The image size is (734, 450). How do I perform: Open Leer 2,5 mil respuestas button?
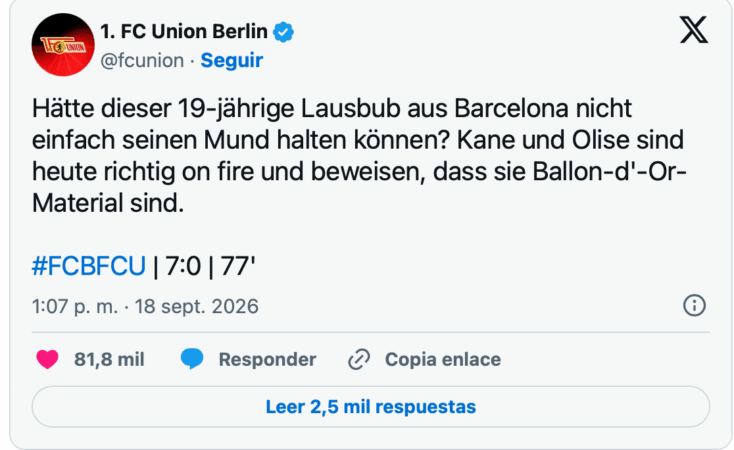tap(371, 406)
